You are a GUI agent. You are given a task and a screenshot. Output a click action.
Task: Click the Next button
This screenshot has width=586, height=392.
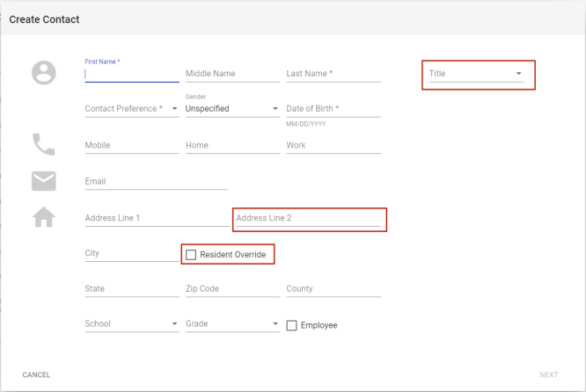(x=548, y=375)
